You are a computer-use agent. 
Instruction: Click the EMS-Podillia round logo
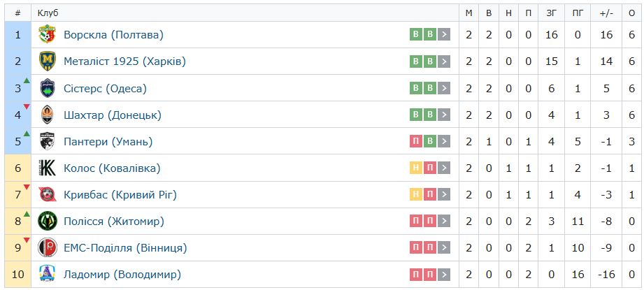pos(48,248)
